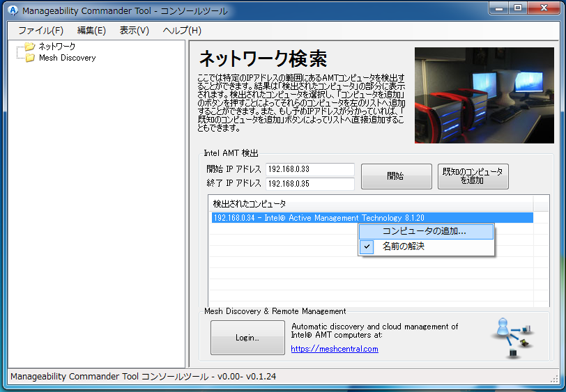Toggle the 名前の解決 checked menu item
566x392 pixels.
point(426,246)
